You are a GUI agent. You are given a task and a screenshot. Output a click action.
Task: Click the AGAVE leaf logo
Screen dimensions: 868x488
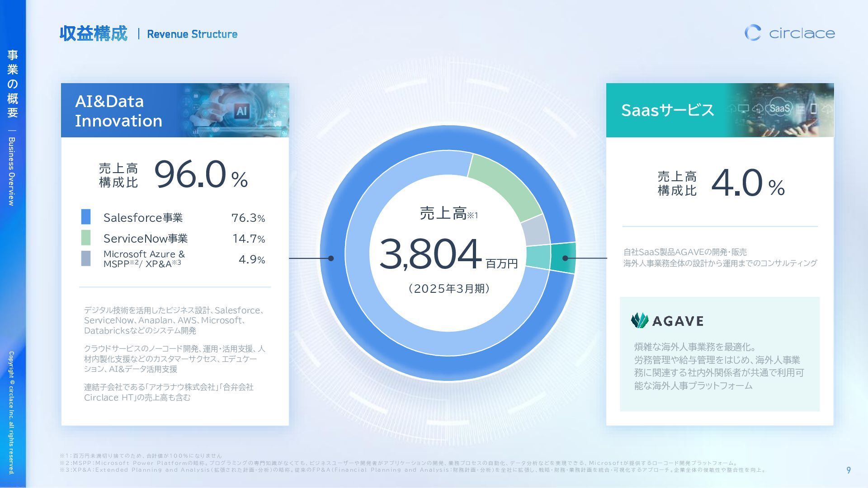click(x=640, y=320)
